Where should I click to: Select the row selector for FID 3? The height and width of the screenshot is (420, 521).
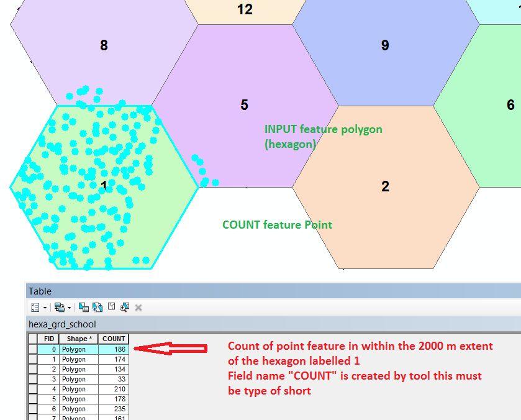point(33,379)
